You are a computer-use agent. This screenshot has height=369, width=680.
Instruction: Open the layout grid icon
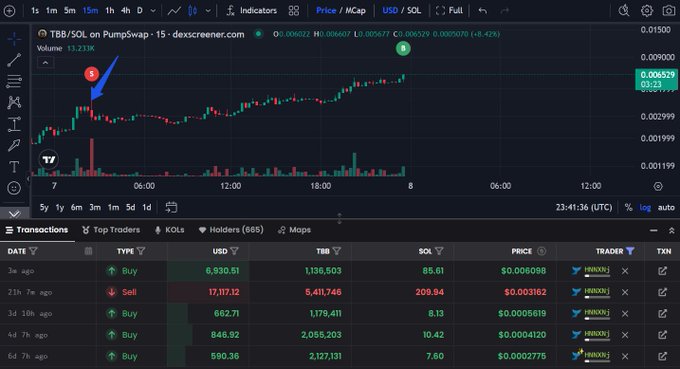click(294, 11)
